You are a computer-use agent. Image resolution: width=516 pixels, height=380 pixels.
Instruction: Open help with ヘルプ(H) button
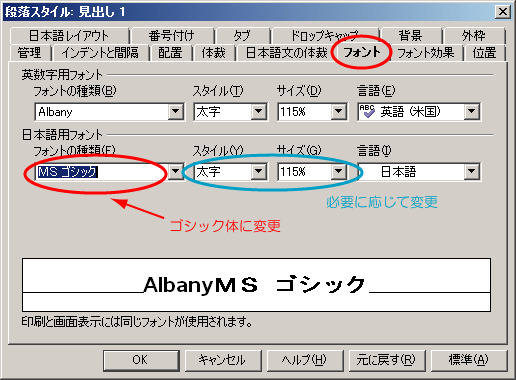coord(305,360)
